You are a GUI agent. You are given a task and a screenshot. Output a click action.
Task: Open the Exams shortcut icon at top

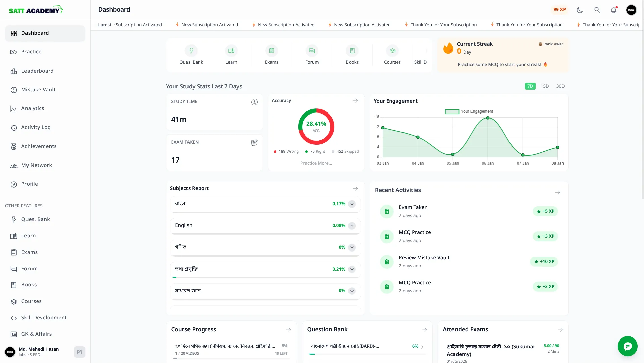click(x=272, y=51)
